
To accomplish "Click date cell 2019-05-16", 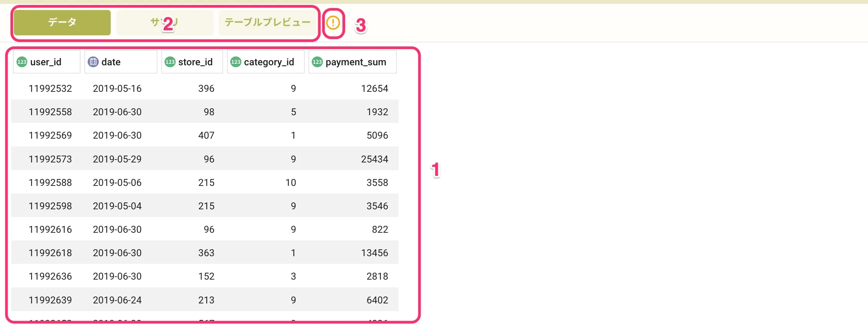I will (117, 89).
